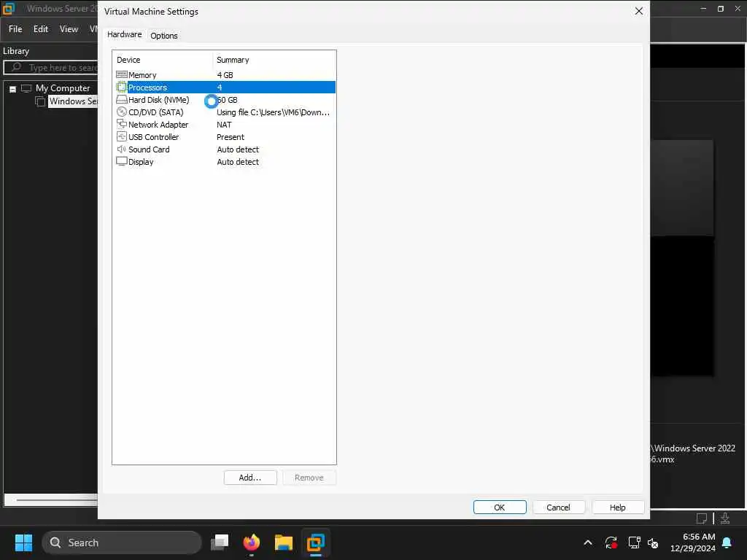
Task: Switch to the Options tab
Action: coord(164,35)
